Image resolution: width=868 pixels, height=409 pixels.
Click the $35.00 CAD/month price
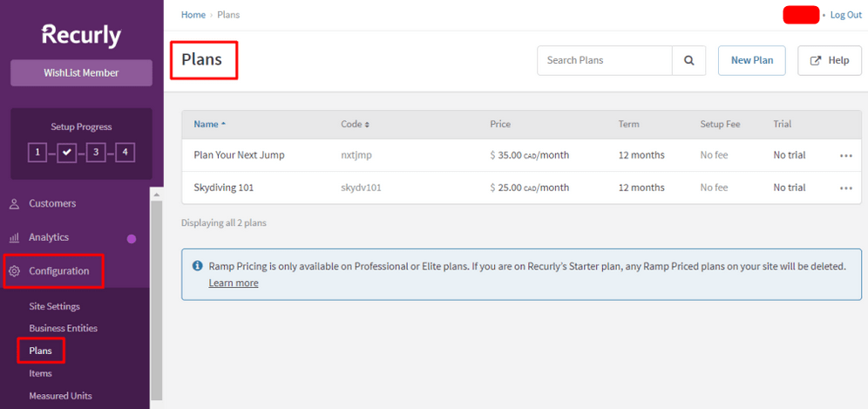pyautogui.click(x=529, y=155)
